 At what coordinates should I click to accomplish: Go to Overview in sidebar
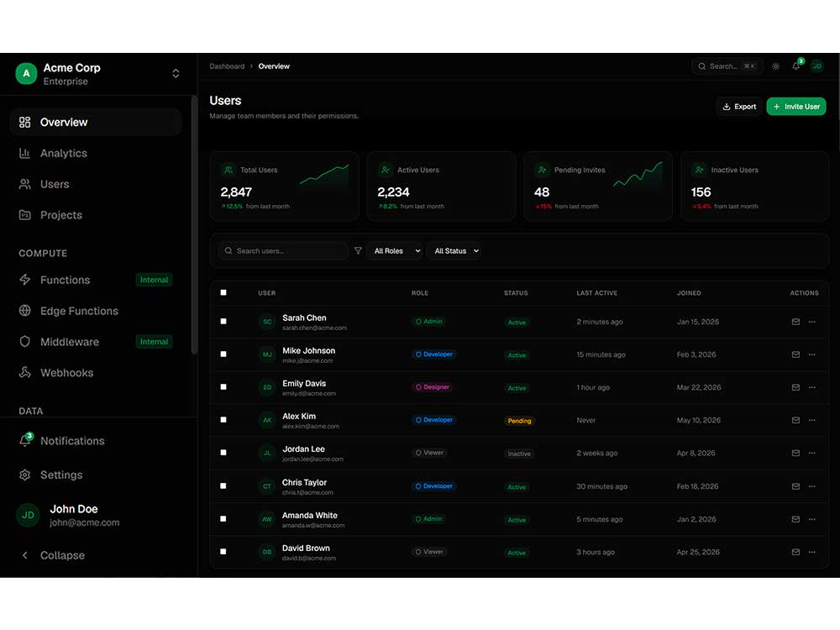[x=96, y=122]
